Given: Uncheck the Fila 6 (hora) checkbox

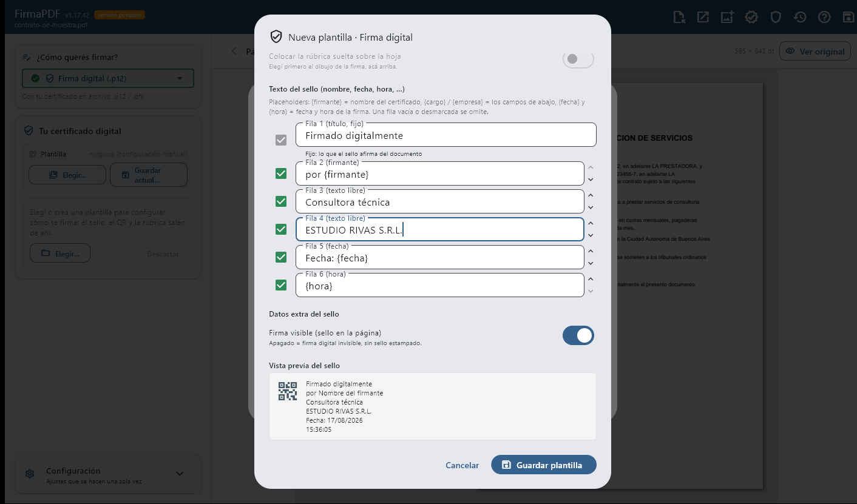Looking at the screenshot, I should click(281, 285).
